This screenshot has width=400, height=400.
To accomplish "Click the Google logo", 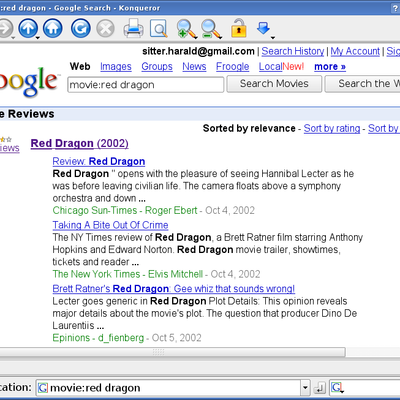I will pyautogui.click(x=29, y=81).
